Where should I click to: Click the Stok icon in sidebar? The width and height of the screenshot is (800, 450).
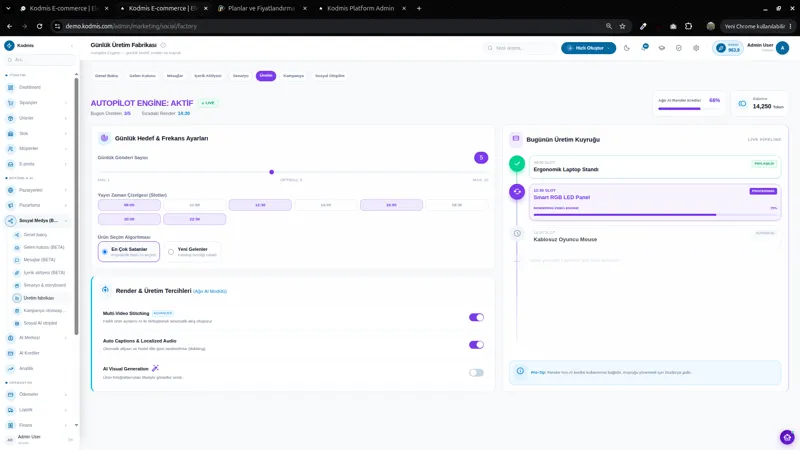tap(10, 133)
